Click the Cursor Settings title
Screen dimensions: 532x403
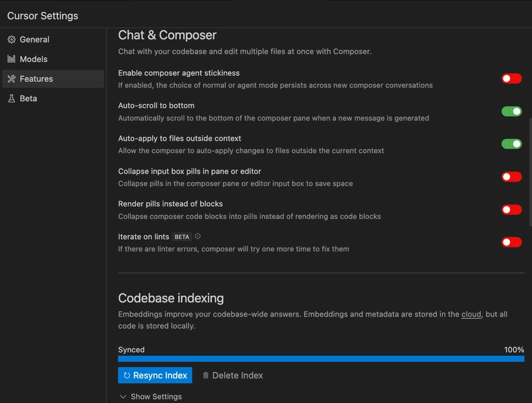point(43,15)
